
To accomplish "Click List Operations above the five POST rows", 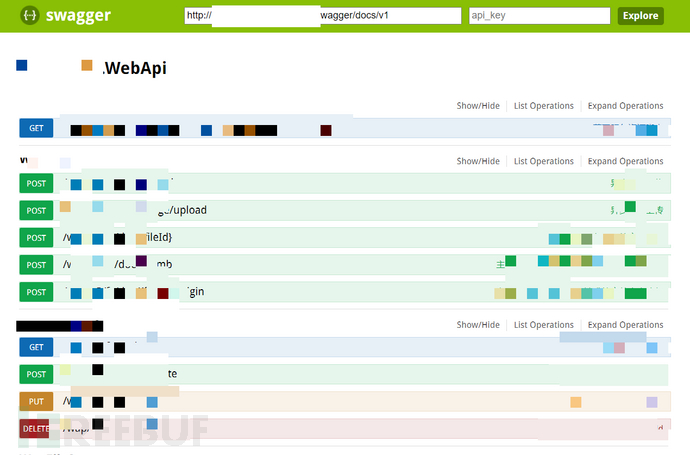I will click(544, 161).
